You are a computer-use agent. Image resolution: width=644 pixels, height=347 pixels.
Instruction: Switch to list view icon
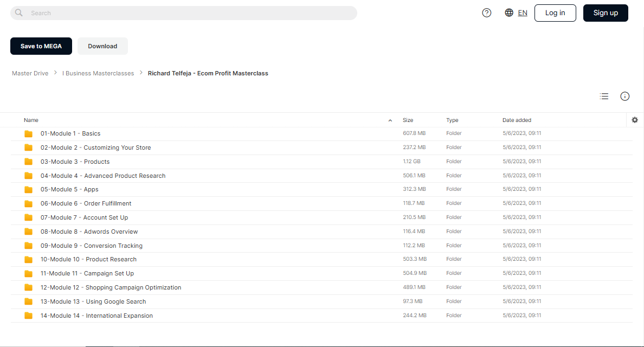coord(604,96)
